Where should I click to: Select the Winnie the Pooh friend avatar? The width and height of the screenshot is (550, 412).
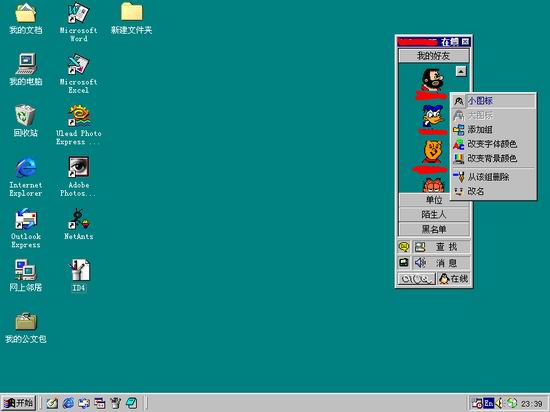coord(433,152)
